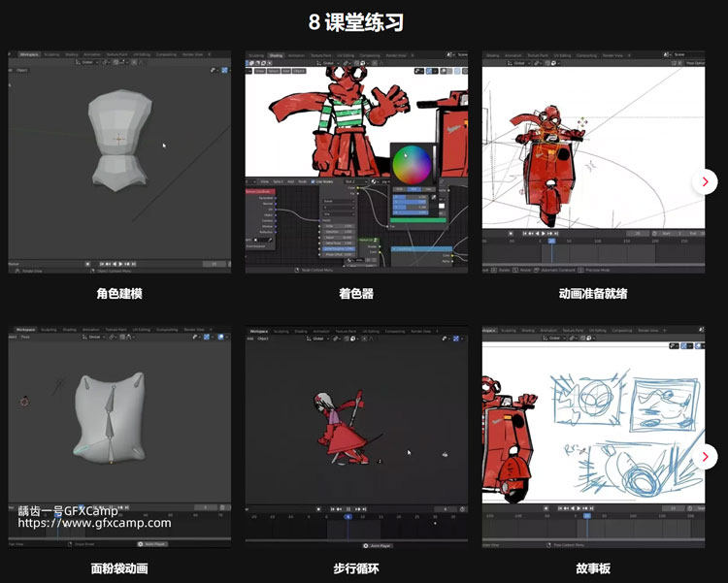This screenshot has width=728, height=583.
Task: Select the 面粉袋动画 caption text
Action: click(x=119, y=568)
